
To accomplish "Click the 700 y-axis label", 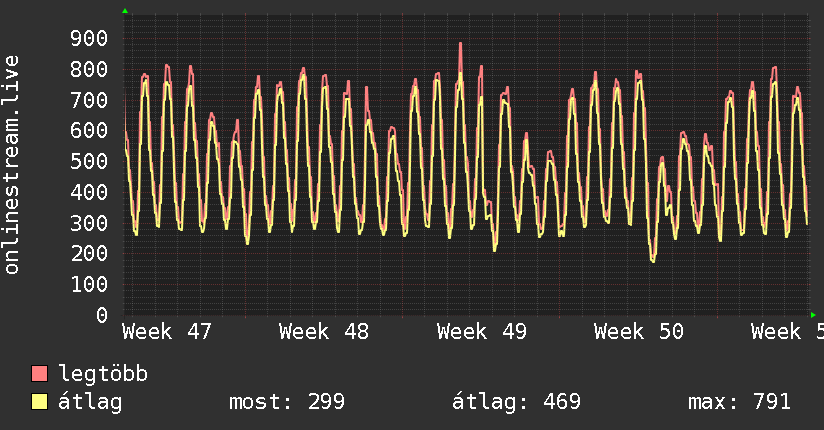I will (89, 100).
